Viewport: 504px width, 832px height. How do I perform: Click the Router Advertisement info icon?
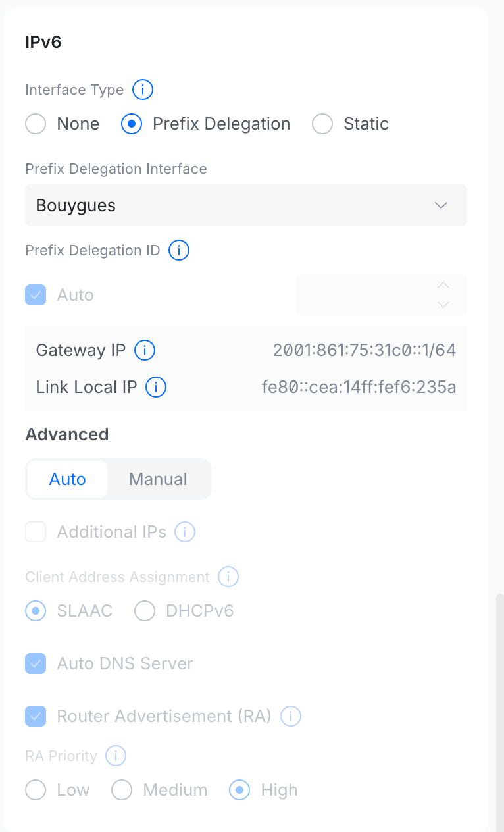click(x=291, y=716)
